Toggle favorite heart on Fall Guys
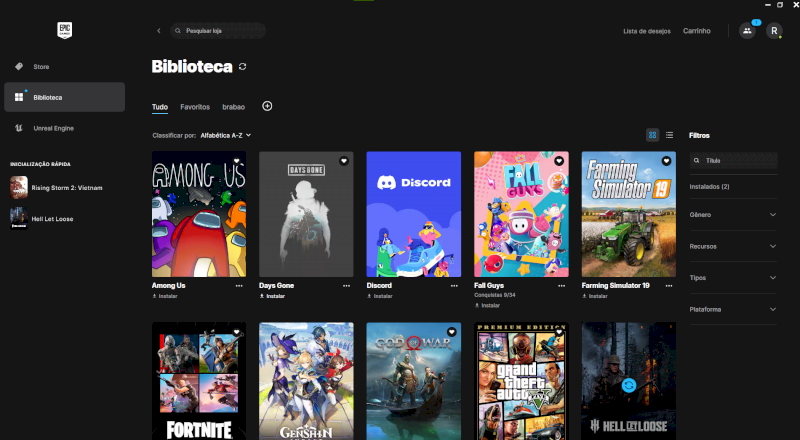This screenshot has width=800, height=440. (x=559, y=160)
